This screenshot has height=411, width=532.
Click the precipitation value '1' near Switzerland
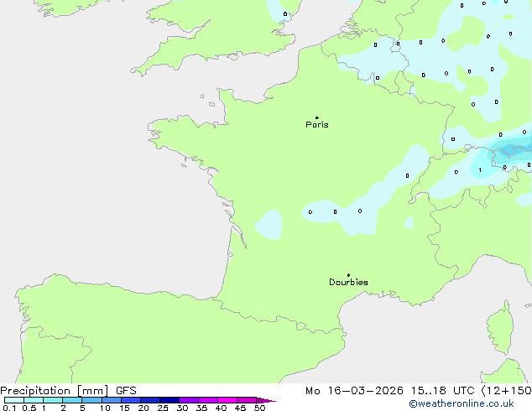[479, 170]
